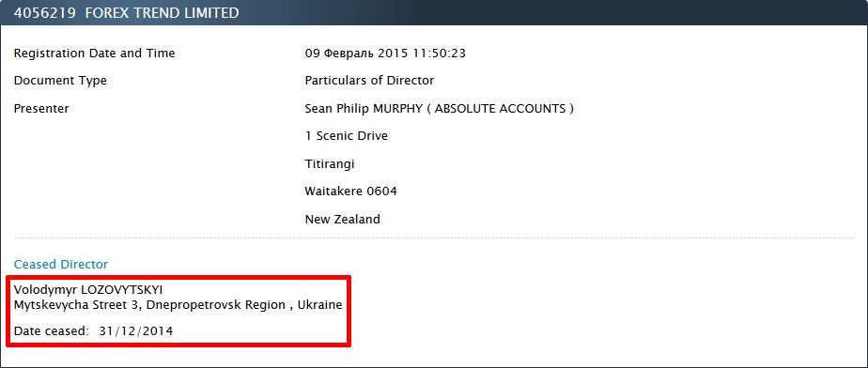Screen dimensions: 868x368
Task: Click the header '4056219 FOREX TREND LIMITED'
Action: (126, 13)
